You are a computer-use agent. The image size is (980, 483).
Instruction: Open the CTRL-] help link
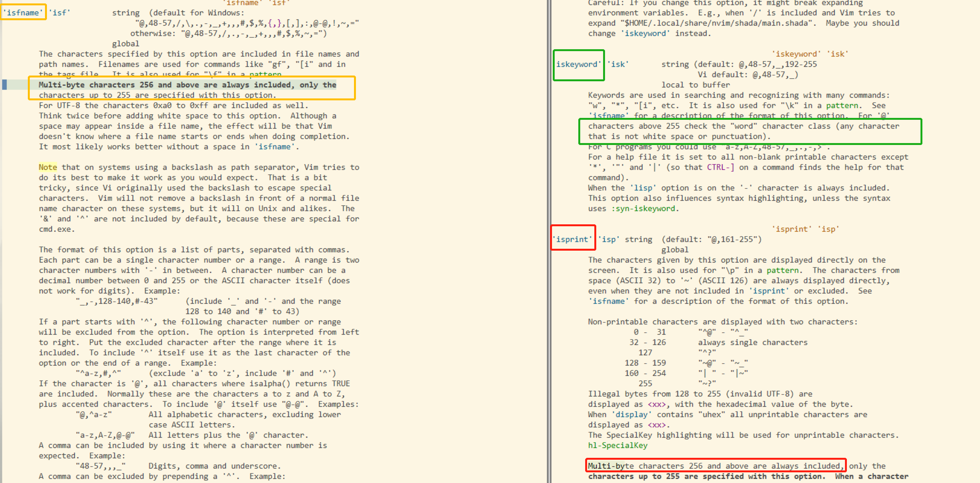pyautogui.click(x=720, y=167)
